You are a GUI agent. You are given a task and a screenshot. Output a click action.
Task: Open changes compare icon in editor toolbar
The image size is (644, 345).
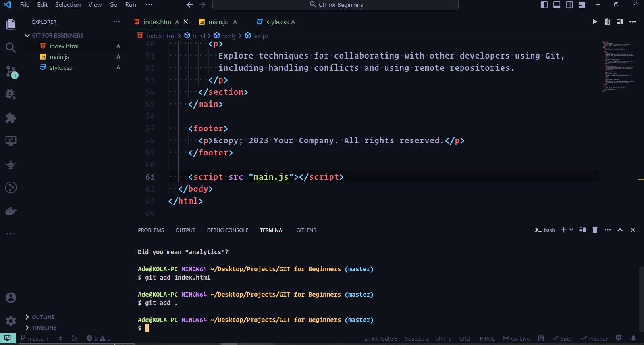(607, 22)
